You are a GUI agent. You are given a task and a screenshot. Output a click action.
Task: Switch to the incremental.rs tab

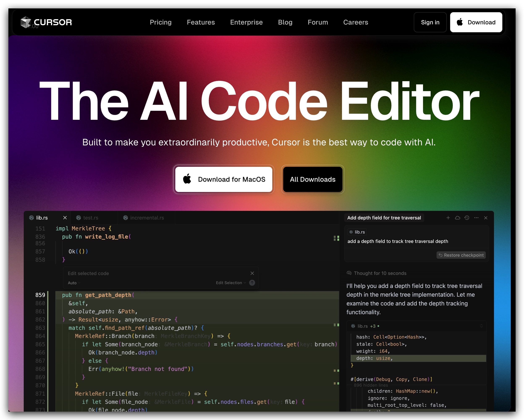pyautogui.click(x=147, y=218)
